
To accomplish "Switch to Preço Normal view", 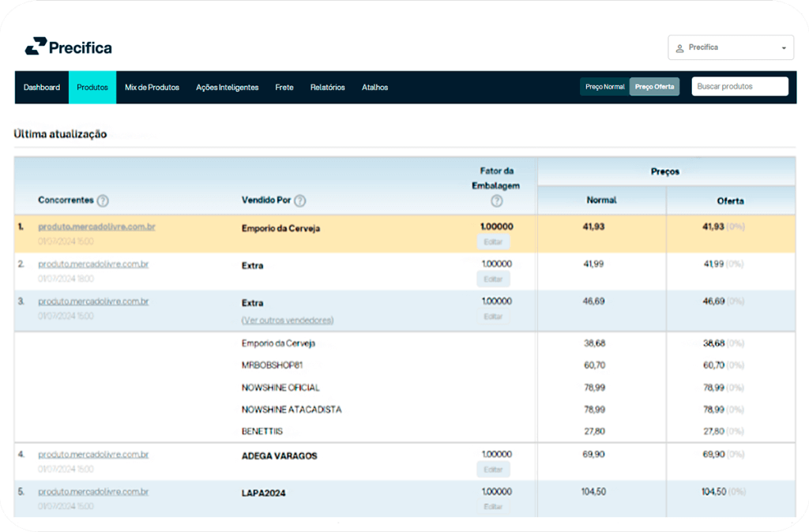I will coord(604,87).
